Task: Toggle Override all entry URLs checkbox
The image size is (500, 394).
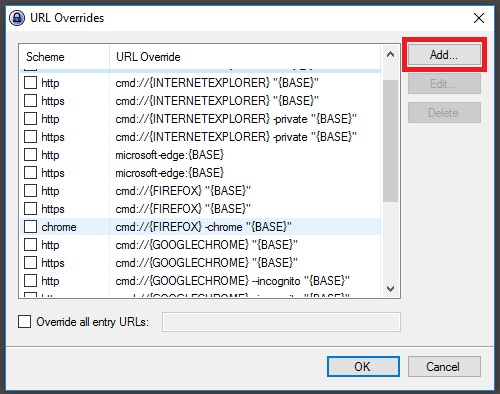Action: tap(24, 322)
